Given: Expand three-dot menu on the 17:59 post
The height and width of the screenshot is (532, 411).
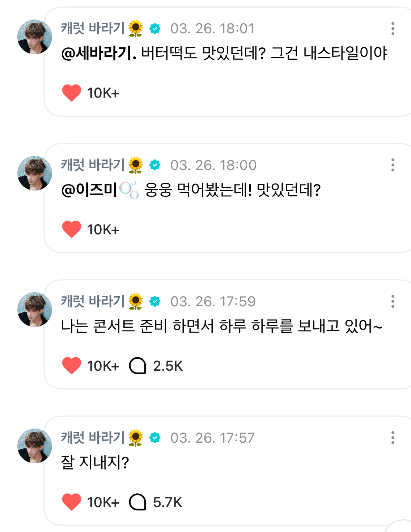Looking at the screenshot, I should [393, 301].
